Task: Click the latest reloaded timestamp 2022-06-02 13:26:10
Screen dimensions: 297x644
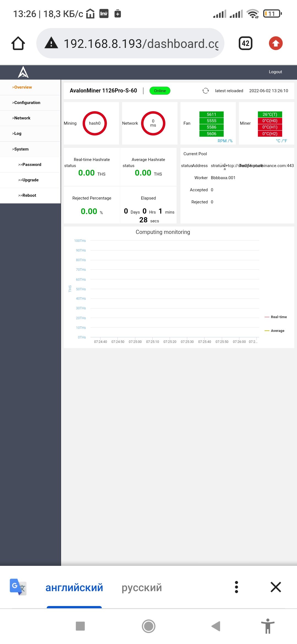Action: point(269,91)
